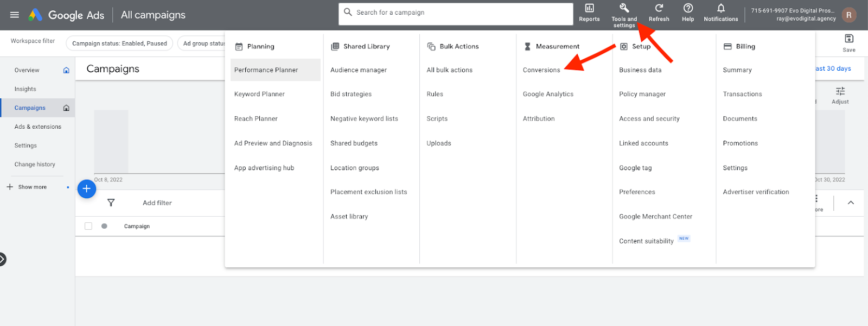Click the plus icon beside Show more

coord(10,187)
